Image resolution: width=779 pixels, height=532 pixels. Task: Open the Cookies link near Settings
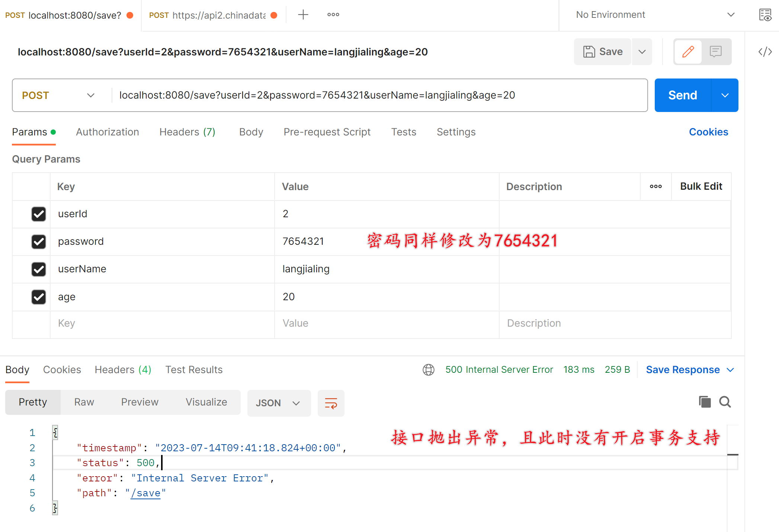[708, 132]
